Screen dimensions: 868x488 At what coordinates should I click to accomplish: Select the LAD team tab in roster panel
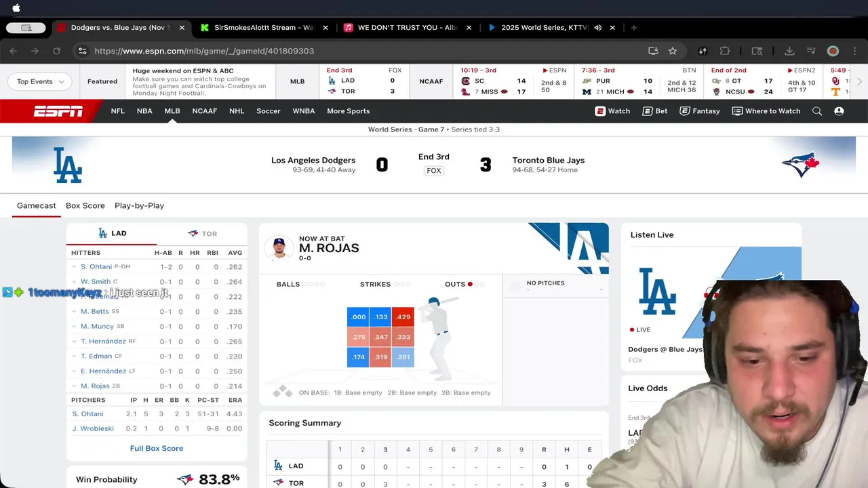pos(112,233)
